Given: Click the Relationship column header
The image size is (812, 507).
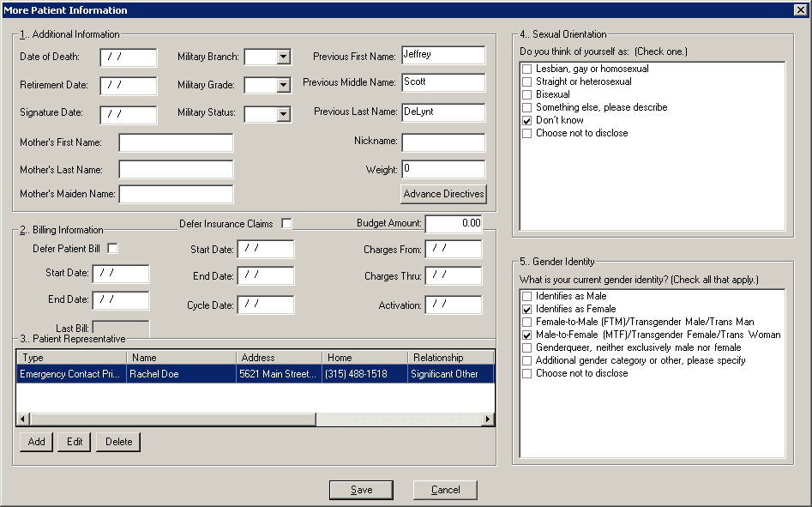Looking at the screenshot, I should pos(450,358).
